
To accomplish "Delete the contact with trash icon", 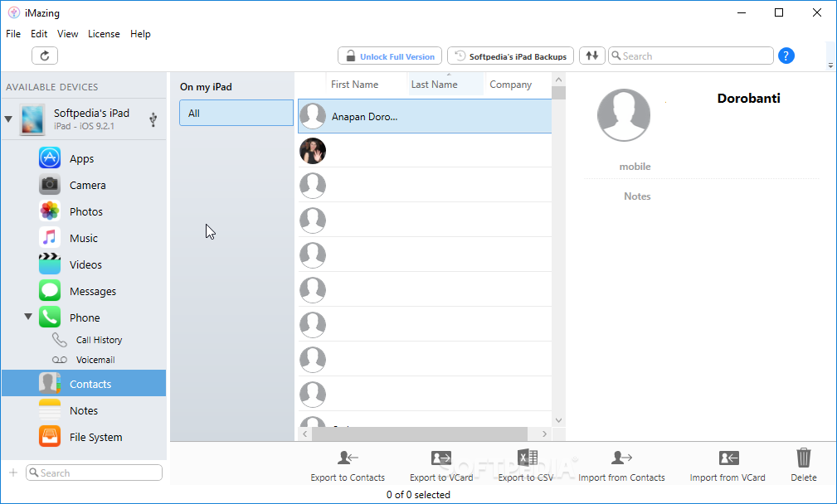I will point(803,466).
